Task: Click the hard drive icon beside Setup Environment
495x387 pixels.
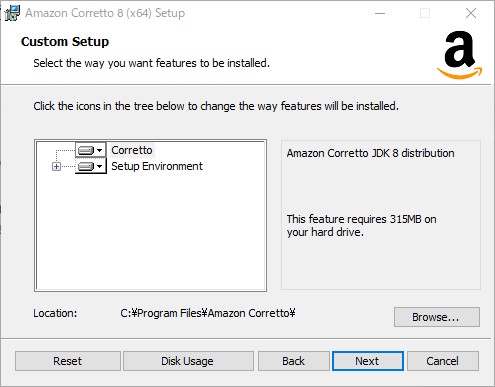Action: (x=86, y=166)
